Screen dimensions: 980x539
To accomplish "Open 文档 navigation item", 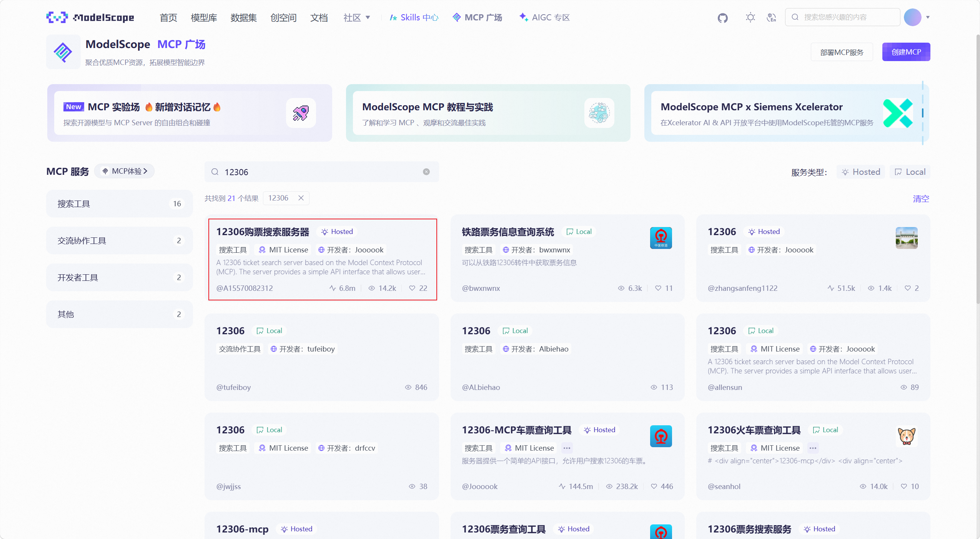I will (x=319, y=17).
